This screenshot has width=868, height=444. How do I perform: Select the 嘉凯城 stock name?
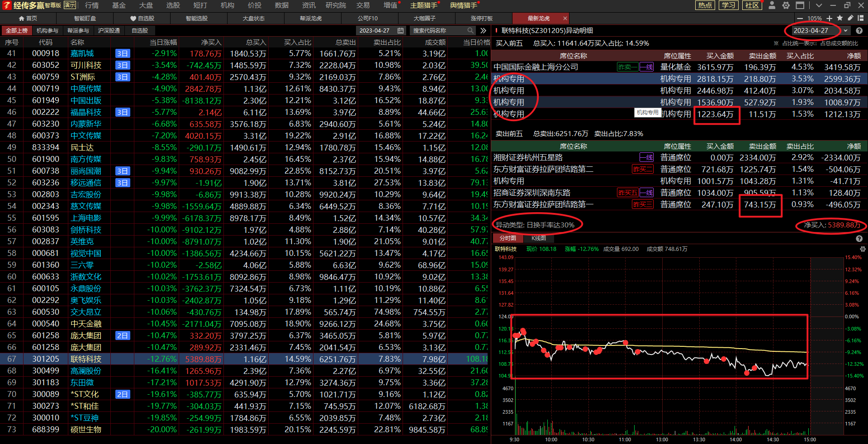[x=82, y=53]
